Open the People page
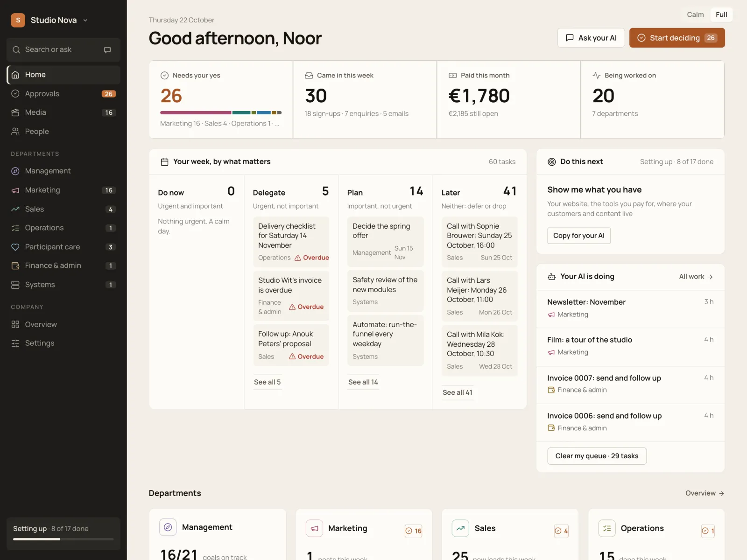 click(63, 132)
